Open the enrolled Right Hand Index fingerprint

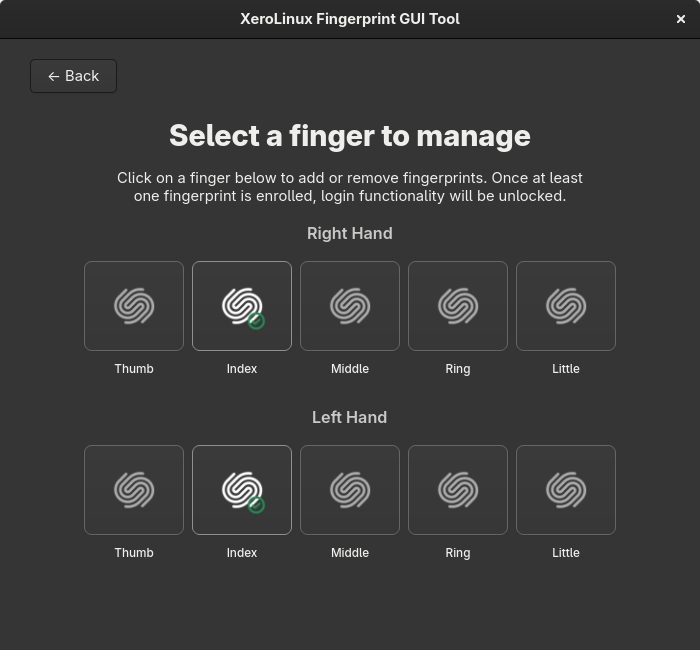[x=241, y=306]
